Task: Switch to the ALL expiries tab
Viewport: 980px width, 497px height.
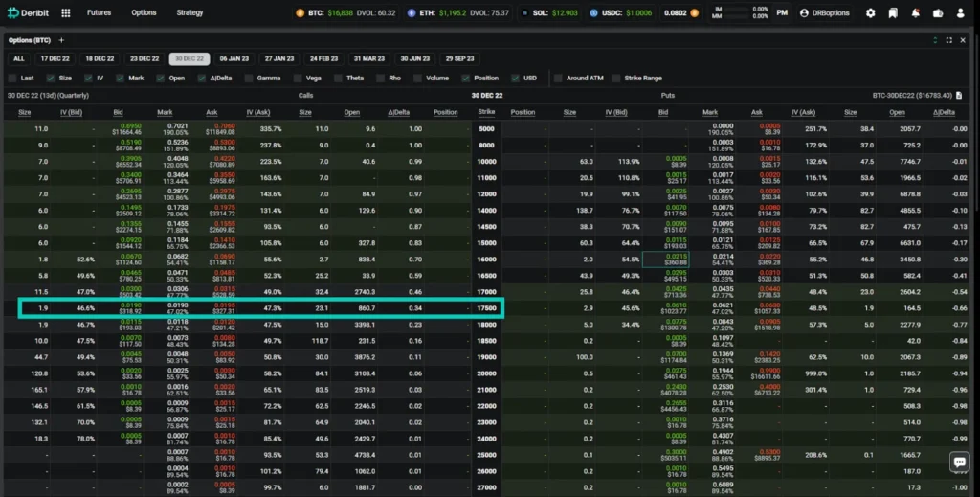Action: (19, 58)
